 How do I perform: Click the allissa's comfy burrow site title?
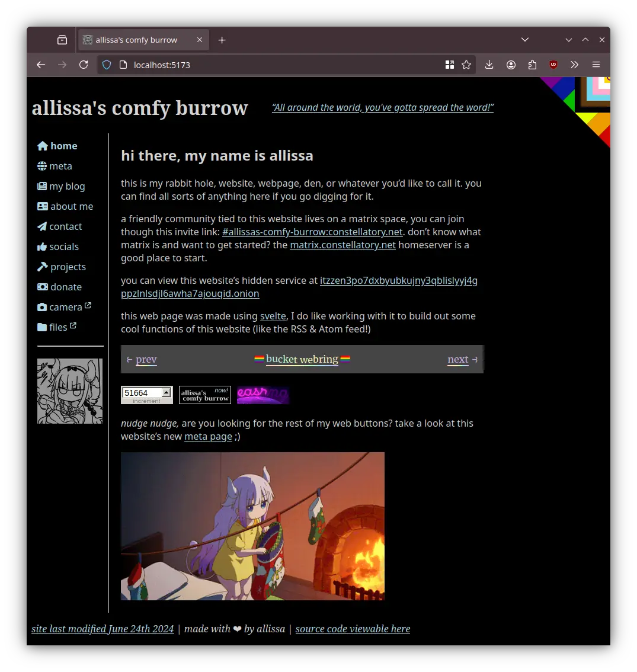point(140,108)
